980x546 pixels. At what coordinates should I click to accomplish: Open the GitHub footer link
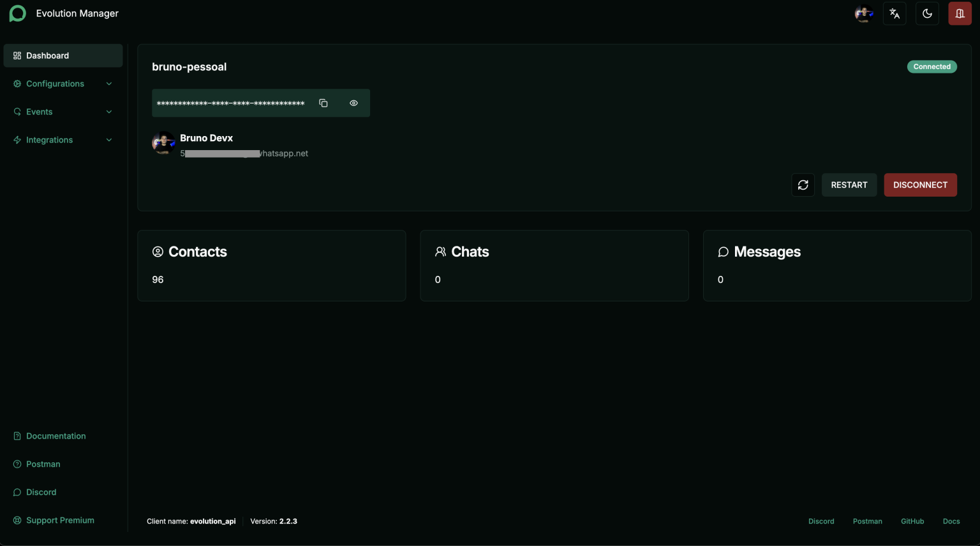[x=912, y=521]
